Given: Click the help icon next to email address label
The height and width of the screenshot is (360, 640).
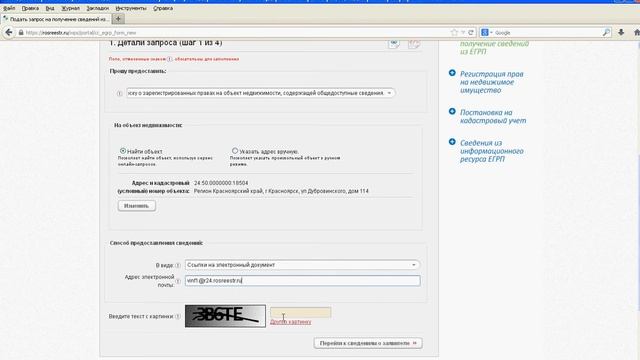Looking at the screenshot, I should click(178, 281).
